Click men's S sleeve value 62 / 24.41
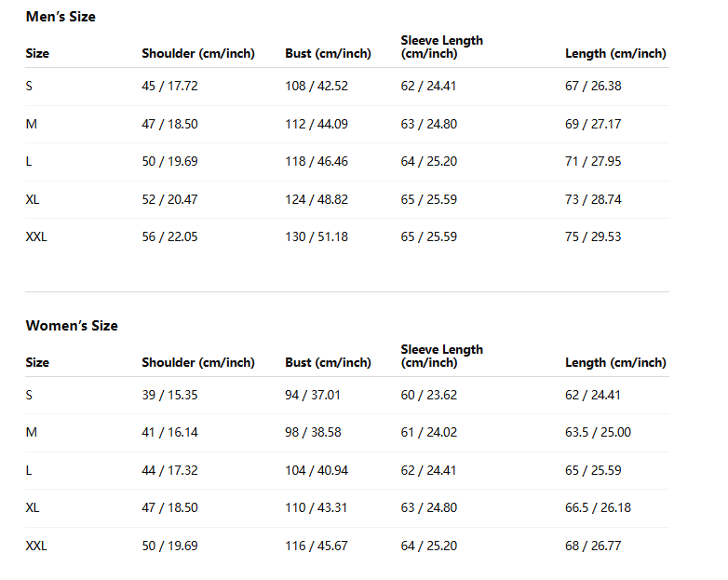728x580 pixels. click(x=428, y=86)
